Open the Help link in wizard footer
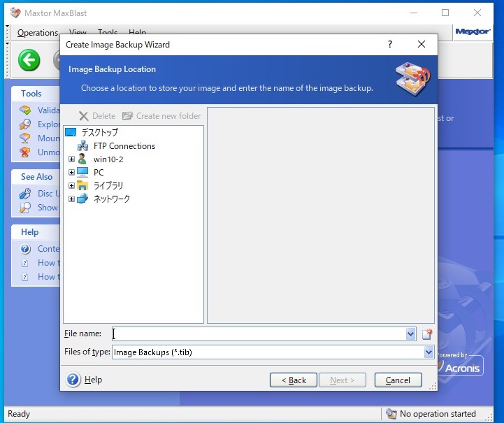Viewport: 504px width, 423px height. (93, 380)
